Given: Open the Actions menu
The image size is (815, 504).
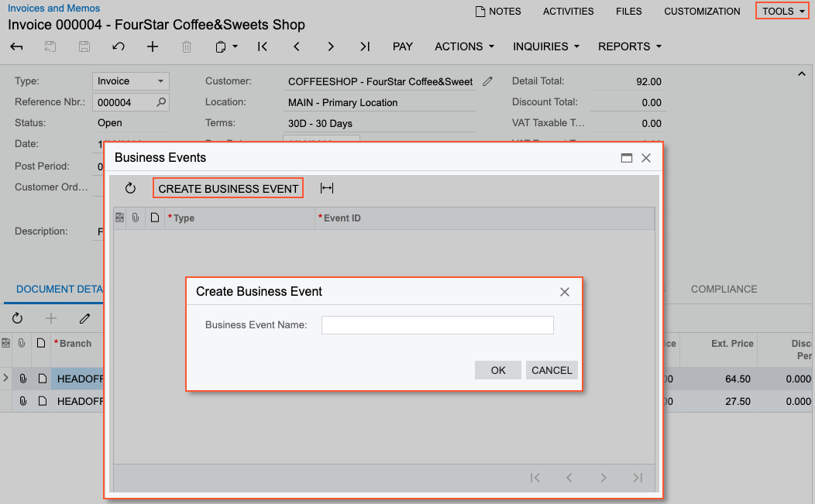Looking at the screenshot, I should tap(464, 46).
